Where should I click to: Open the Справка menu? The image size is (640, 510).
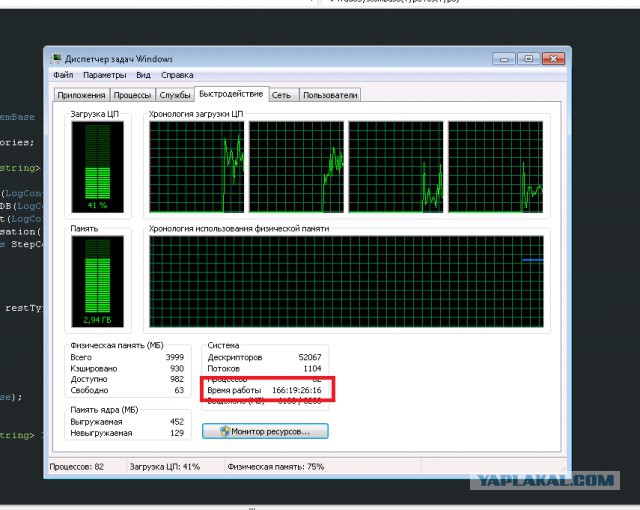click(178, 75)
